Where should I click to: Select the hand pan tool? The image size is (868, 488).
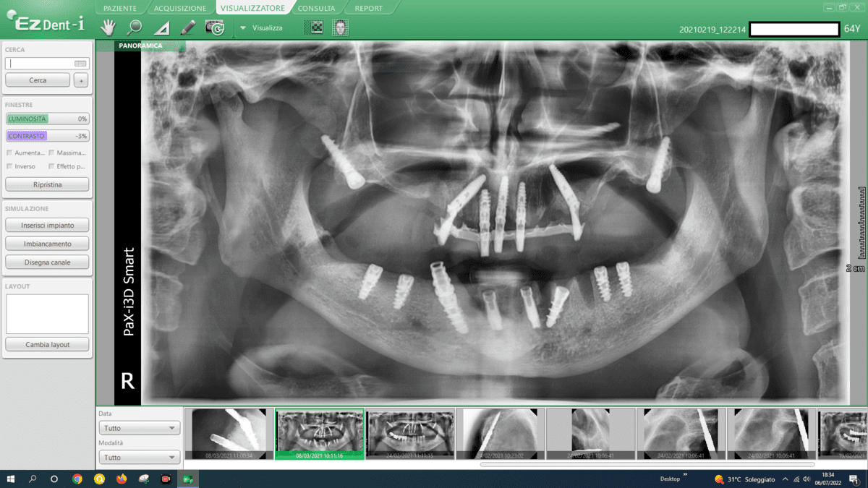[108, 27]
